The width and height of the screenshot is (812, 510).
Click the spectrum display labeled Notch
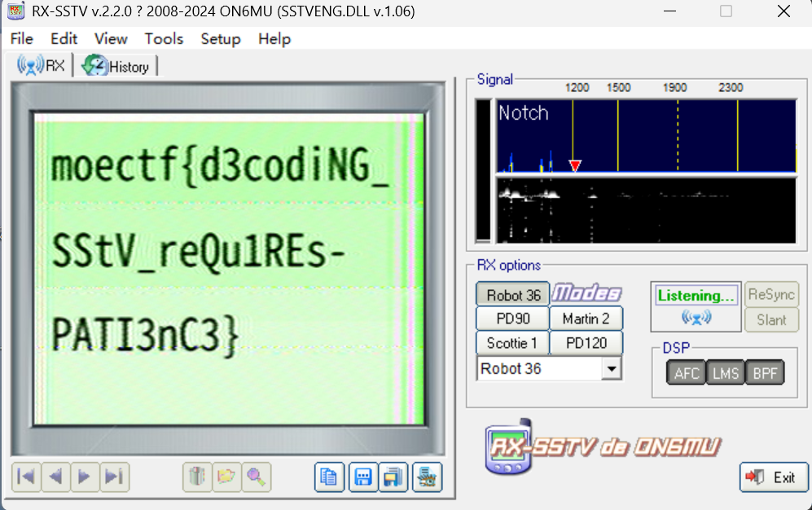coord(647,136)
